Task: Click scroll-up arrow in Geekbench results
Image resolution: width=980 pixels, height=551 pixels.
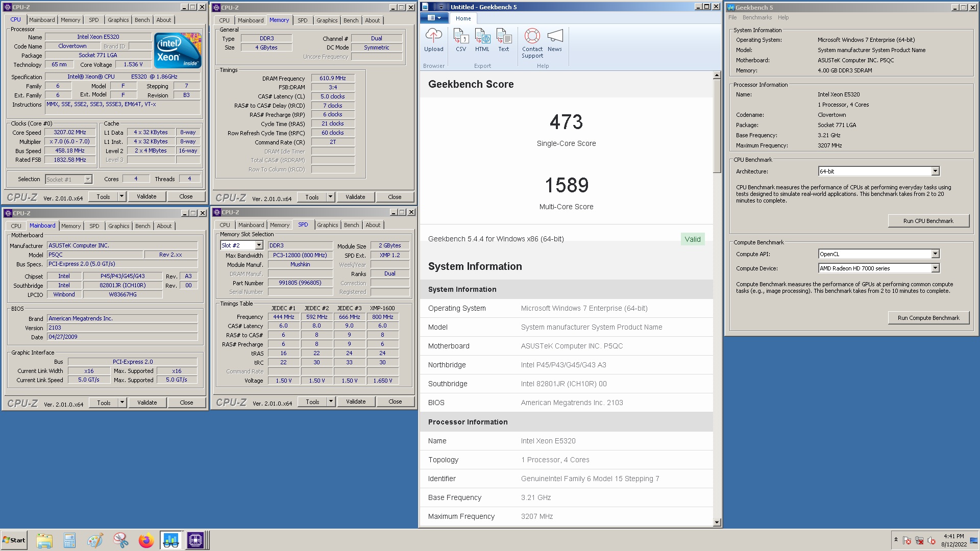Action: 717,75
